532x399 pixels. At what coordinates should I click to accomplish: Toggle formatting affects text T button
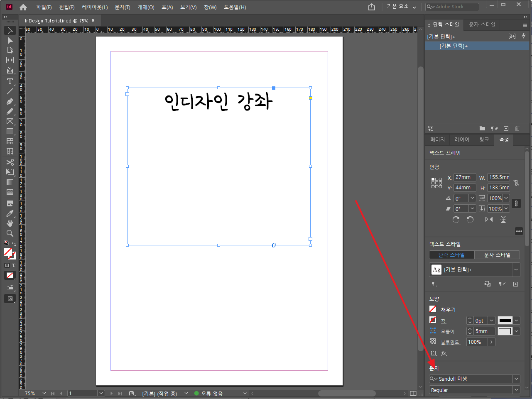click(x=13, y=265)
